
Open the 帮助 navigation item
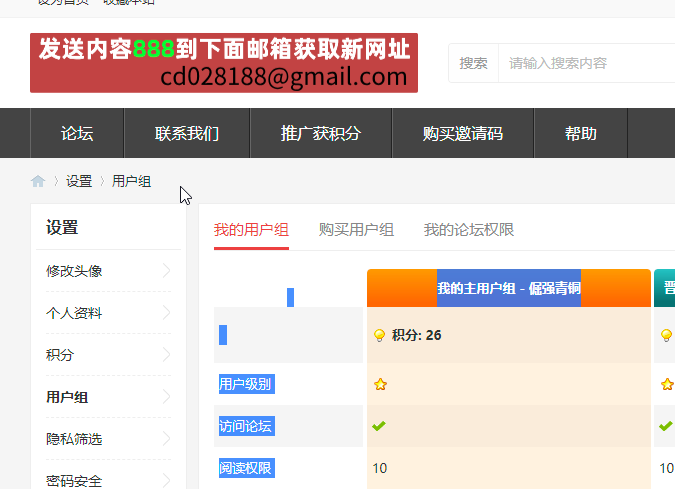coord(581,133)
